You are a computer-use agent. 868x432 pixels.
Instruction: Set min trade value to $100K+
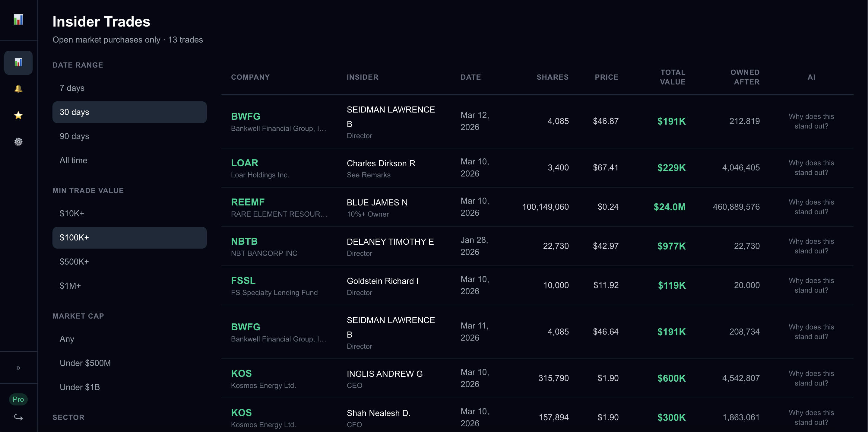(129, 237)
